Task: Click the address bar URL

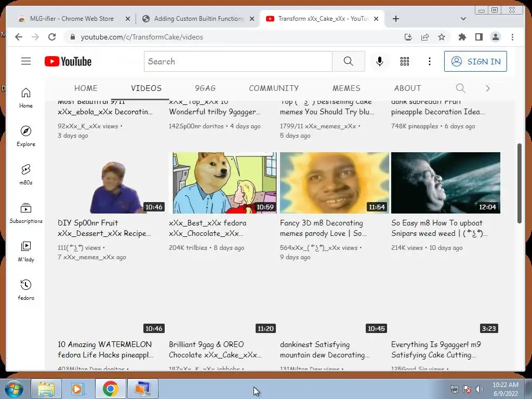Action: (142, 37)
